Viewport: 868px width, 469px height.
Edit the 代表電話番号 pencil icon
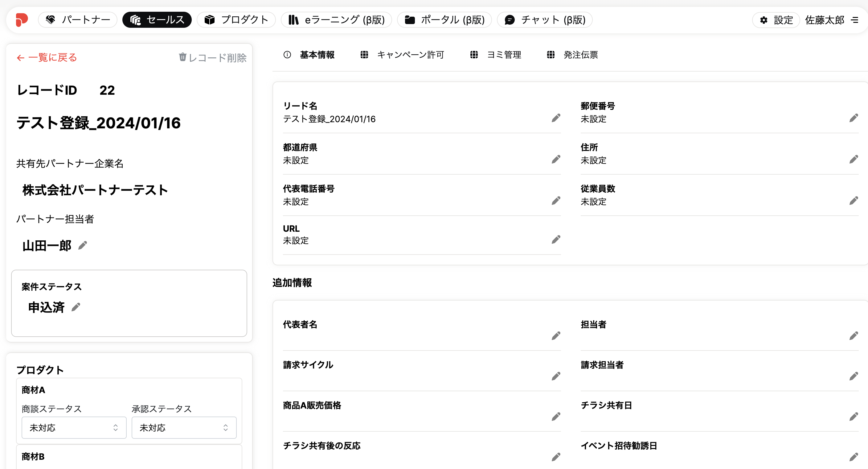tap(556, 201)
